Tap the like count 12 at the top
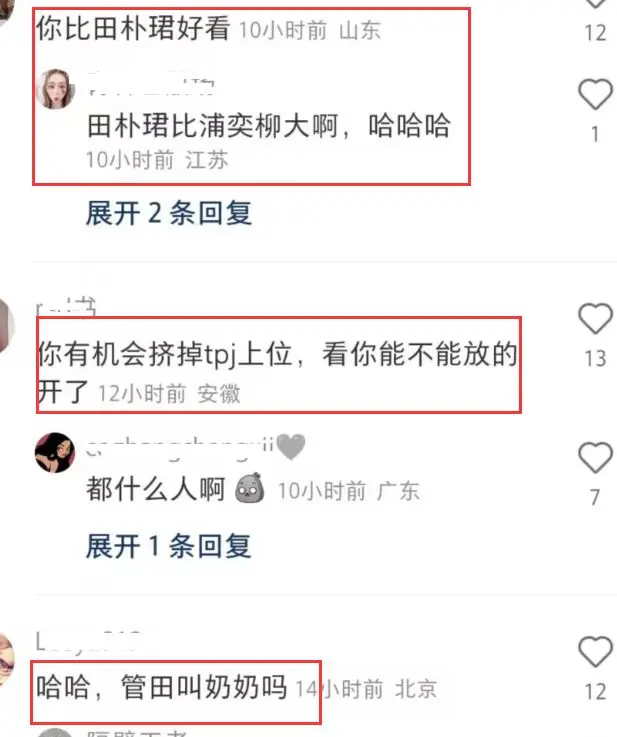 point(595,33)
